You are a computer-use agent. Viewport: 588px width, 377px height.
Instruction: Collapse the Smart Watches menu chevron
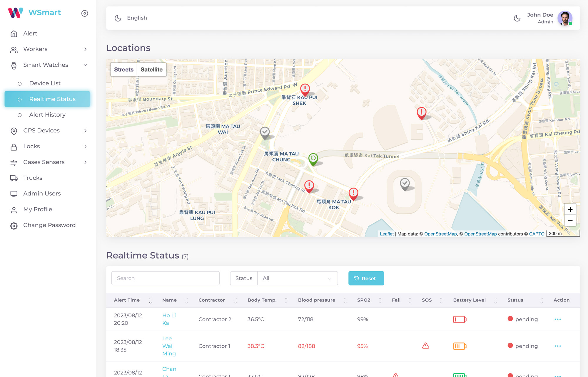(85, 65)
